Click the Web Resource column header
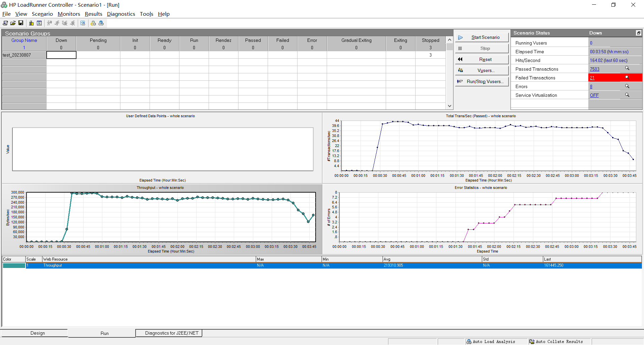 [x=149, y=259]
